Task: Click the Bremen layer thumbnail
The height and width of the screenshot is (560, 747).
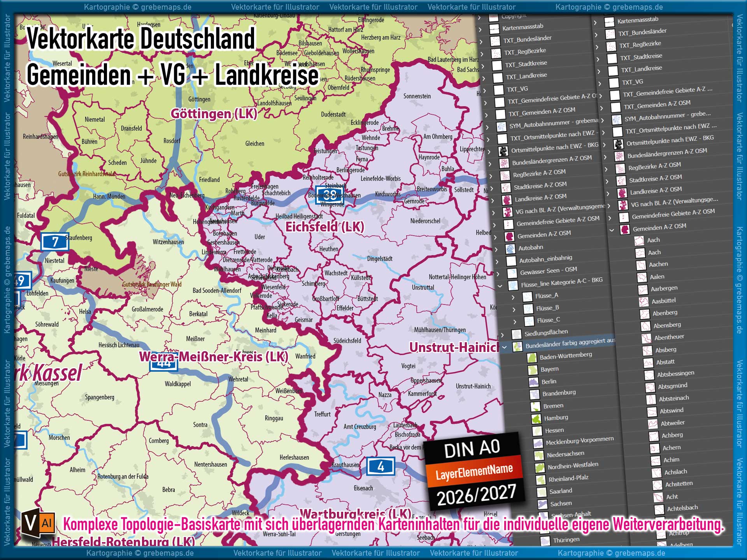Action: tap(536, 407)
